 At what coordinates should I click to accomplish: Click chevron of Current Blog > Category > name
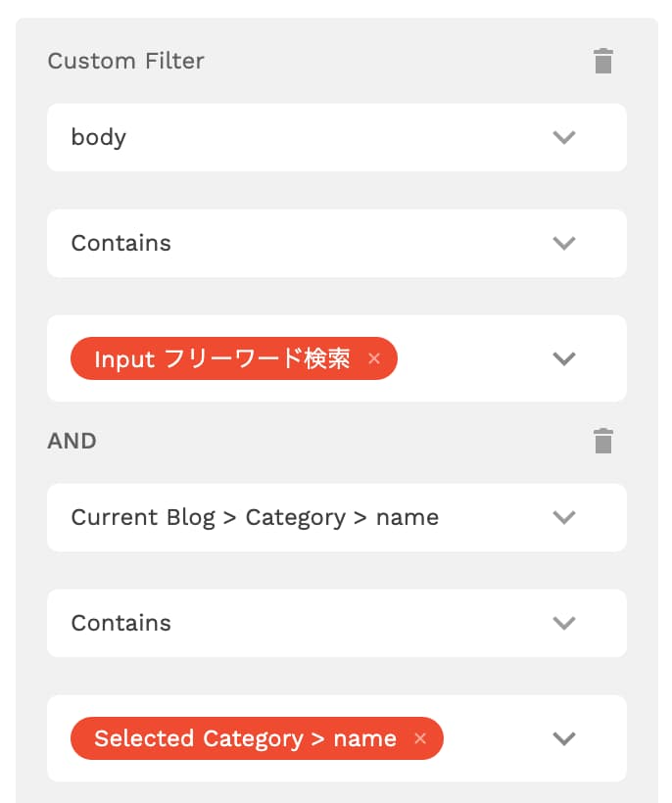coord(564,517)
